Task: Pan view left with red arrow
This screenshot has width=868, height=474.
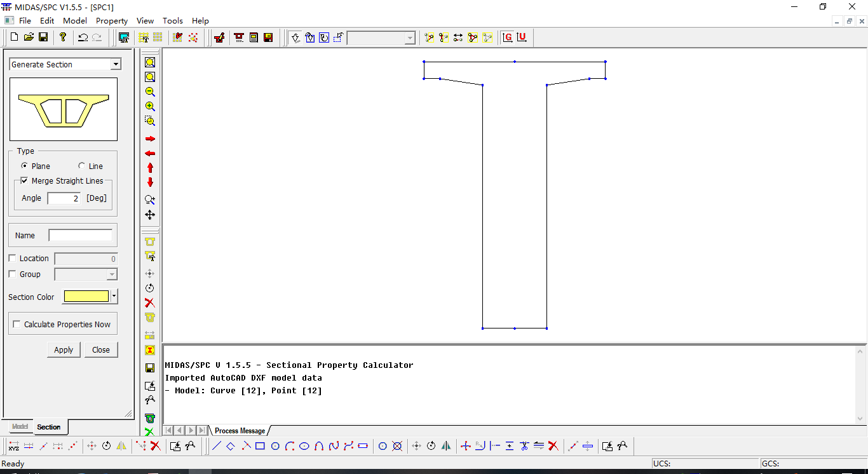Action: pyautogui.click(x=150, y=154)
